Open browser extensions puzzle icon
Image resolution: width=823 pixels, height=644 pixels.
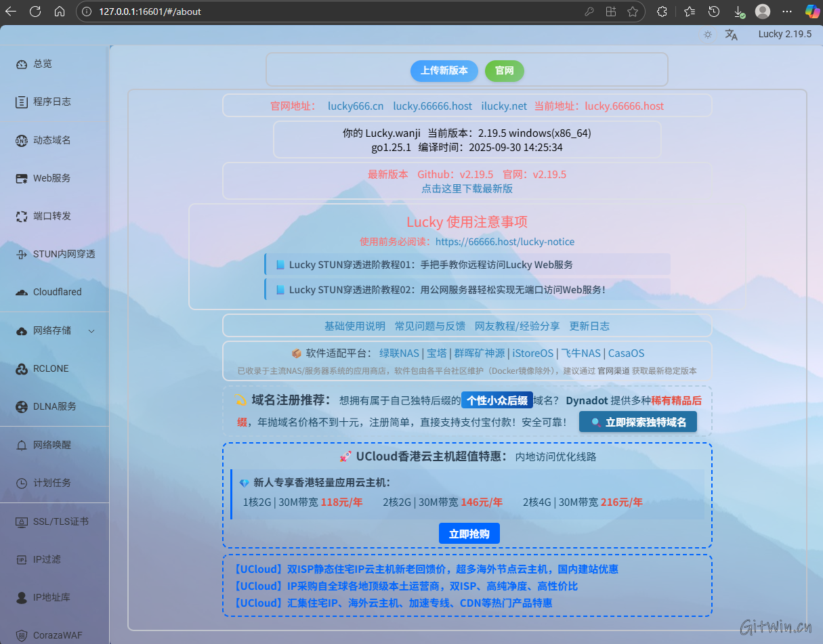pyautogui.click(x=662, y=12)
